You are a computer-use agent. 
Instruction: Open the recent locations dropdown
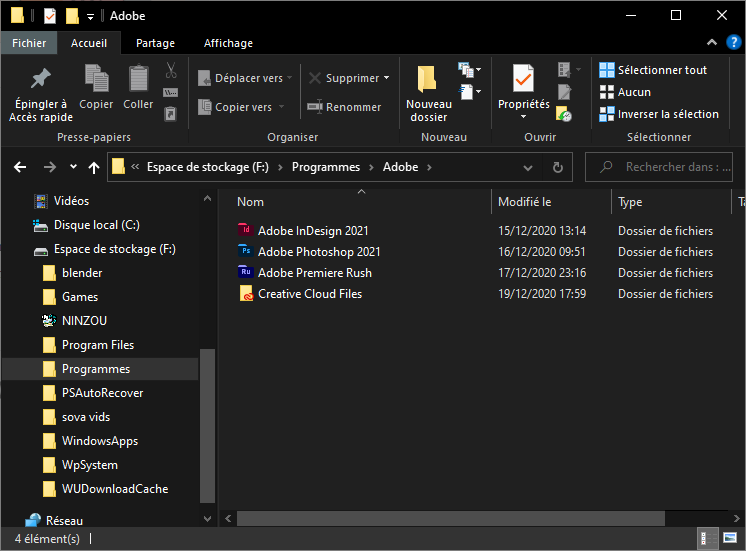pyautogui.click(x=73, y=167)
